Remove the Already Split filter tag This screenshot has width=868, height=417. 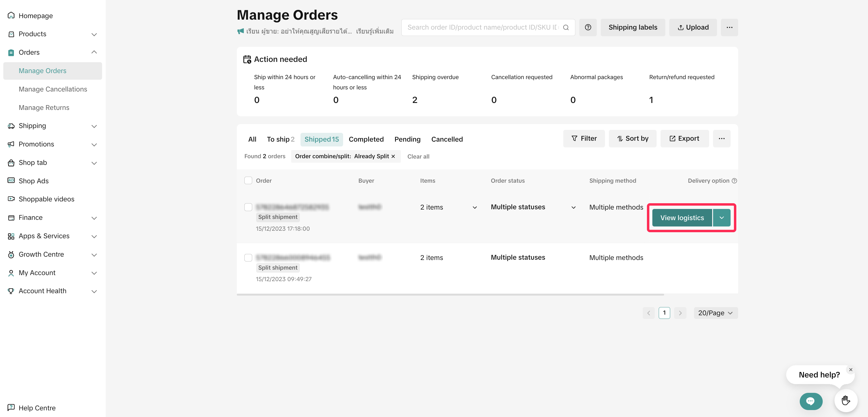(393, 156)
